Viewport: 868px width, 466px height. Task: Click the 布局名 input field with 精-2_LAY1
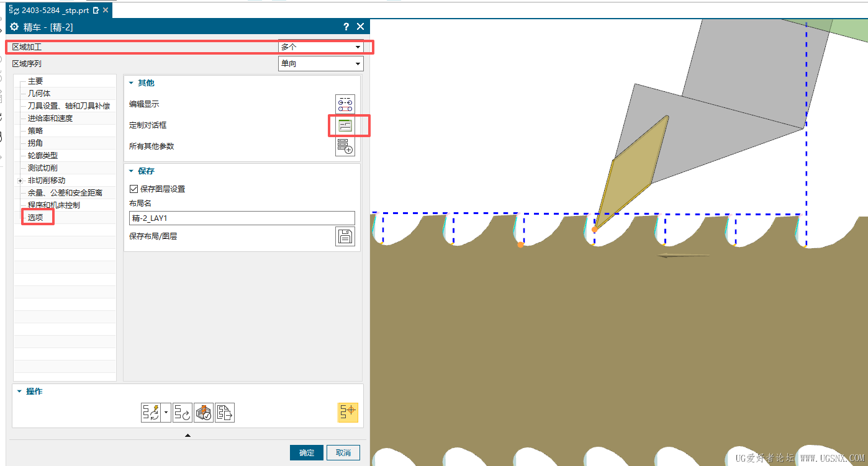point(242,218)
